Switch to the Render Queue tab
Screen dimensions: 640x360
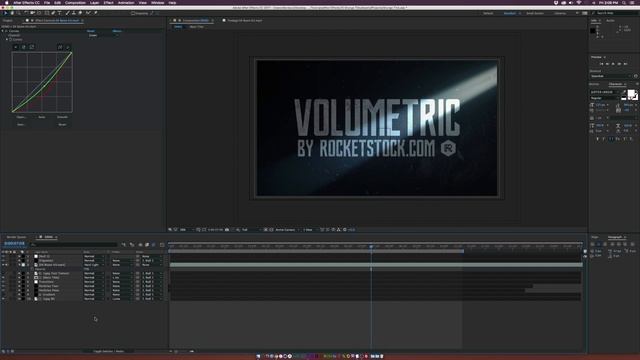[16, 237]
